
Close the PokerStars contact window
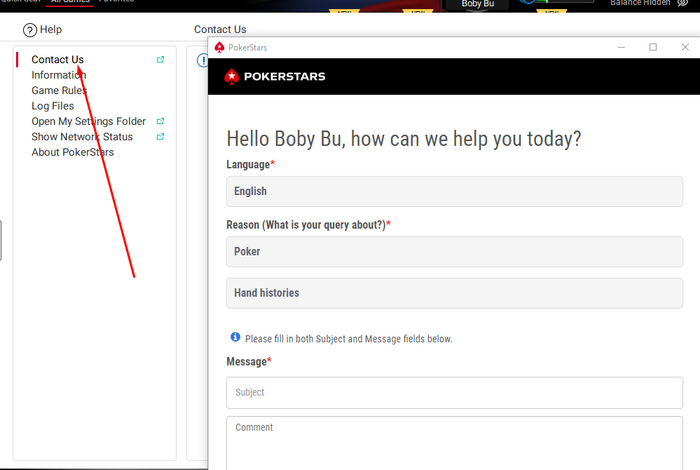click(685, 47)
